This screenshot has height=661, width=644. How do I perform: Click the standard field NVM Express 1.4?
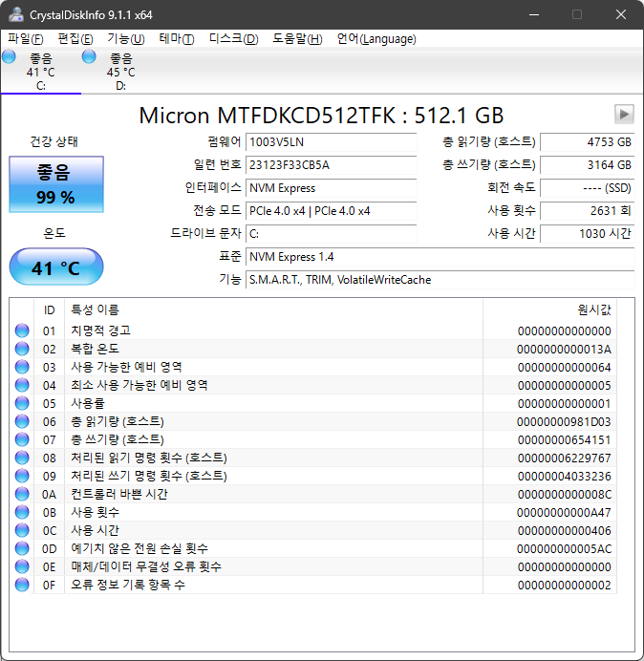pos(440,257)
